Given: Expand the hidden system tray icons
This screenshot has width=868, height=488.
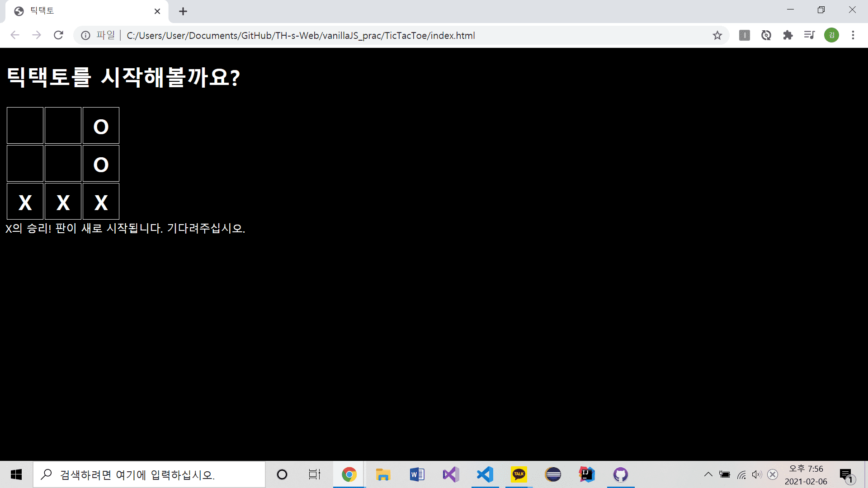Looking at the screenshot, I should click(x=708, y=474).
